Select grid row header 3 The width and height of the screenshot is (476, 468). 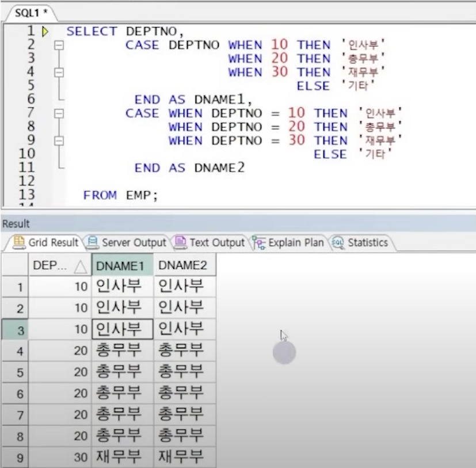(15, 329)
